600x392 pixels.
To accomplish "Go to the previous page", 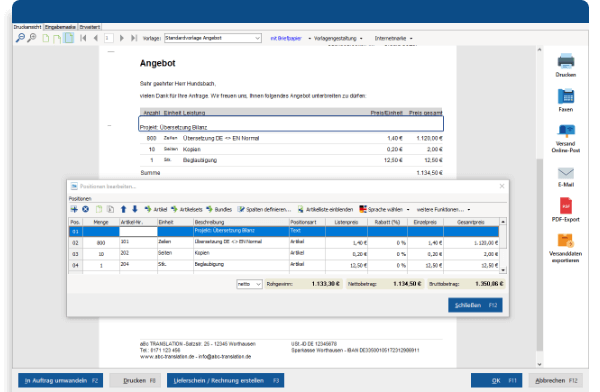I will [95, 38].
